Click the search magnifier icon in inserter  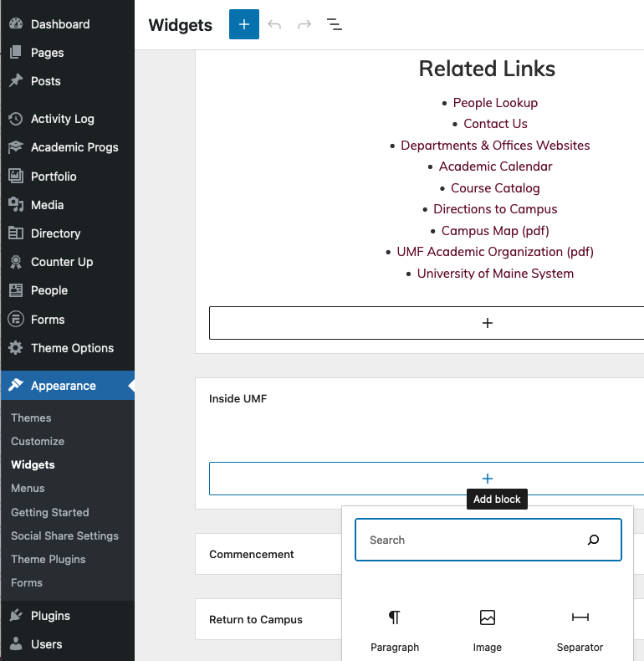pyautogui.click(x=594, y=540)
